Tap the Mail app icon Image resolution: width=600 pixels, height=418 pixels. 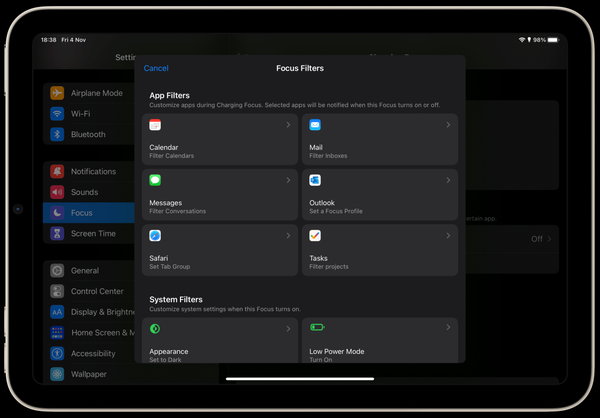pyautogui.click(x=315, y=125)
